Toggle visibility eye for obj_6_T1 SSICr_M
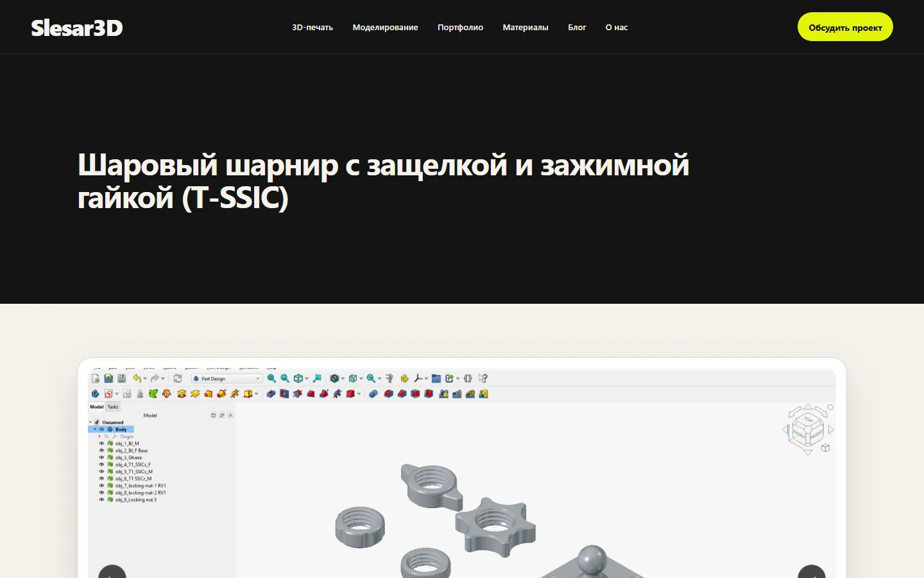The image size is (924, 578). tap(101, 478)
